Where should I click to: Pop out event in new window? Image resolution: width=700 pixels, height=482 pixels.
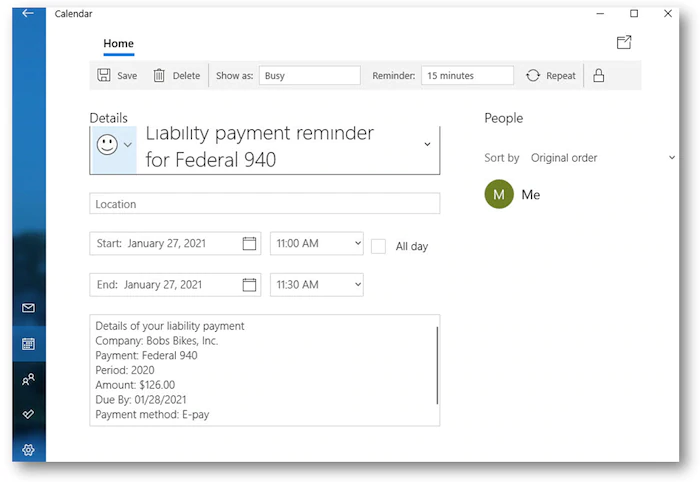point(624,42)
